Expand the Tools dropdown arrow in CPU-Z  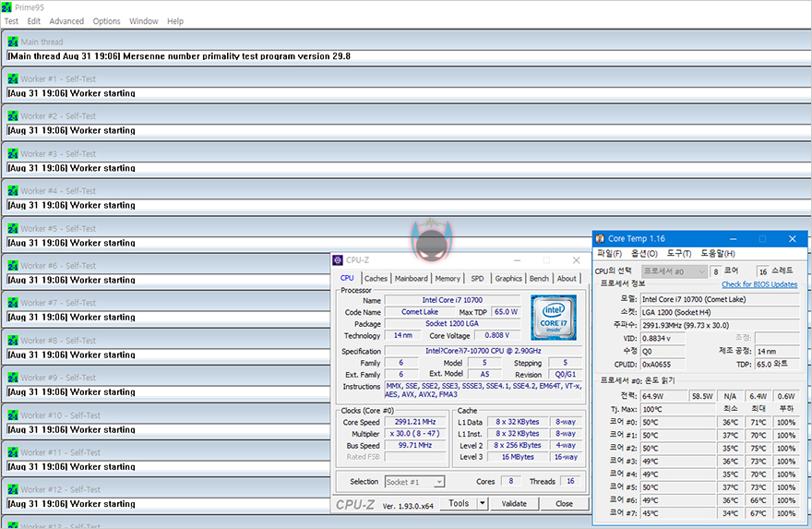483,503
